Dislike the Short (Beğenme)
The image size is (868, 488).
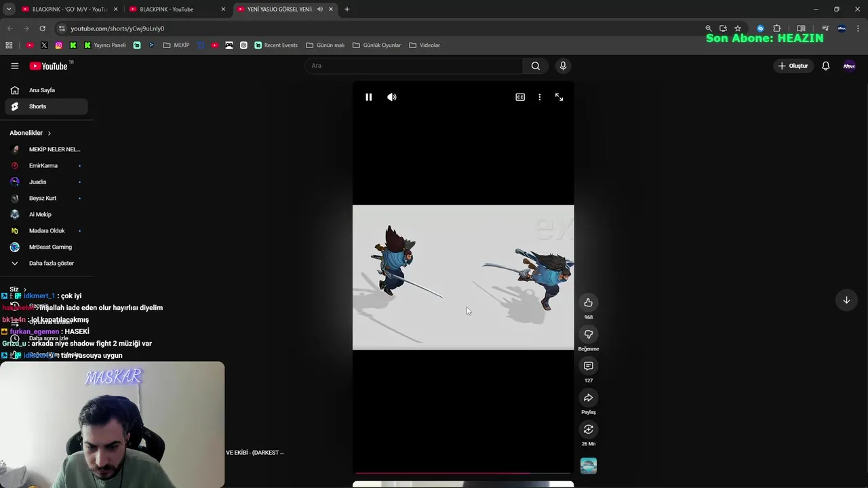click(x=589, y=334)
